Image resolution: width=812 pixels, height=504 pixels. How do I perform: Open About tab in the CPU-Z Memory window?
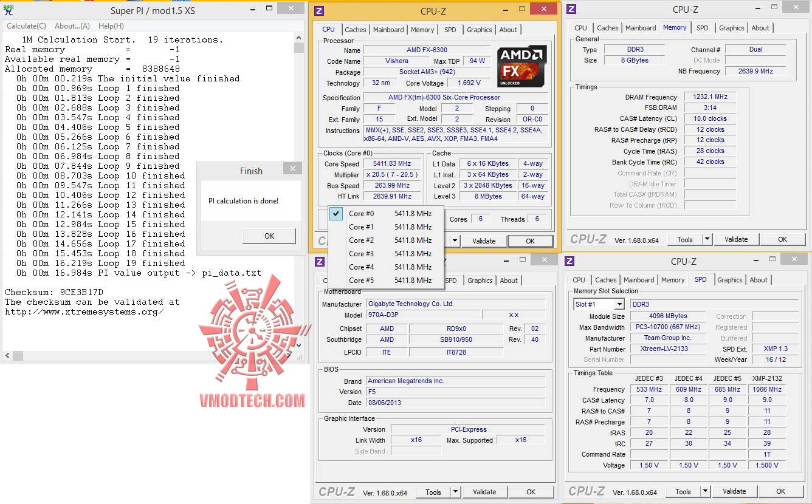[760, 28]
